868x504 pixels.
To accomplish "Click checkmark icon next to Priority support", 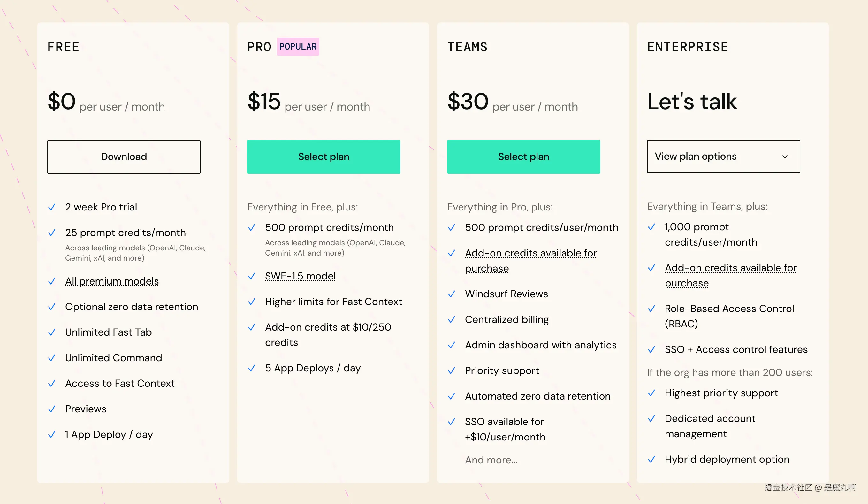I will tap(451, 370).
